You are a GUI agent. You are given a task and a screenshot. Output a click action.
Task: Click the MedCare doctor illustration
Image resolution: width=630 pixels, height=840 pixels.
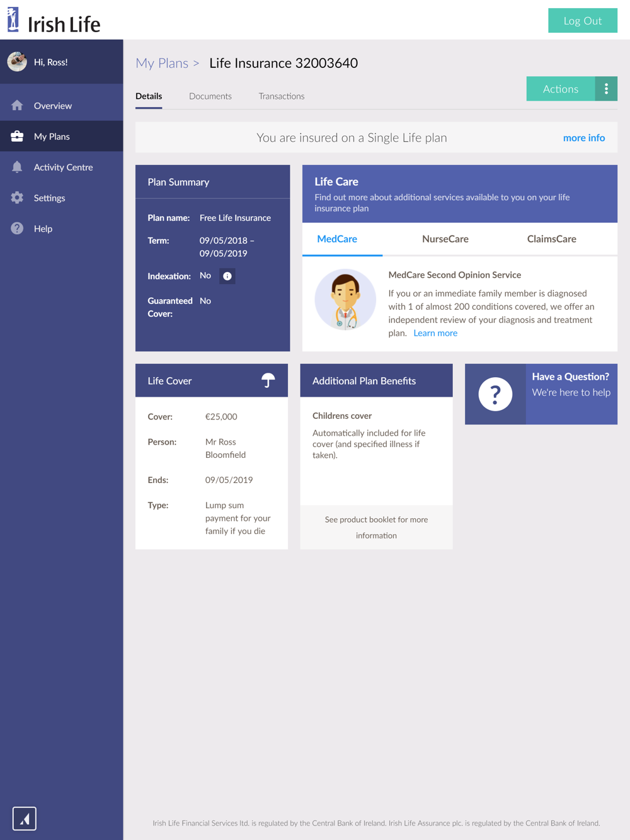click(345, 300)
